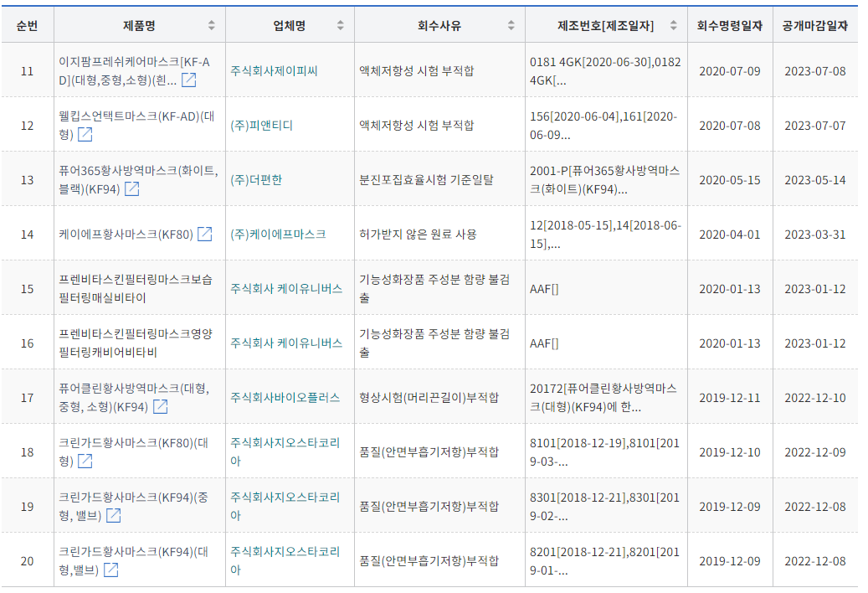This screenshot has height=593, width=868.
Task: Click disclosure deadline 2022-12-09
Action: coord(815,452)
